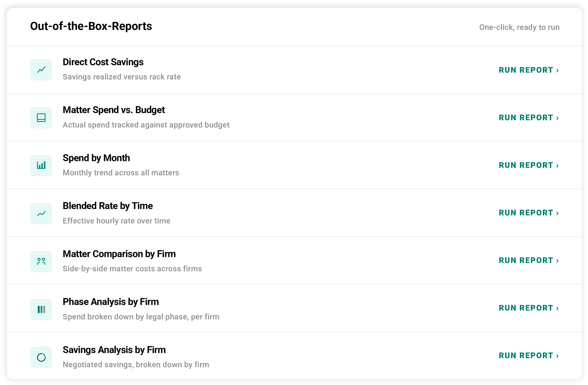Click the Savings Analysis by Firm circle icon

(41, 357)
